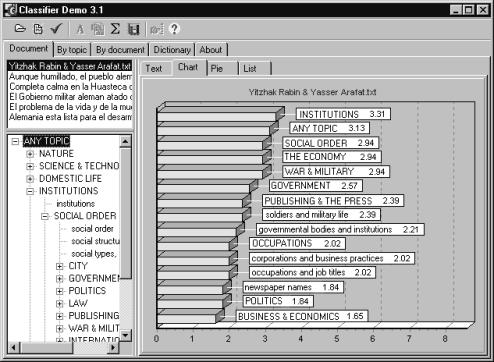Click the INSTITUTIONS 3.31 chart label
The height and width of the screenshot is (362, 494).
343,114
